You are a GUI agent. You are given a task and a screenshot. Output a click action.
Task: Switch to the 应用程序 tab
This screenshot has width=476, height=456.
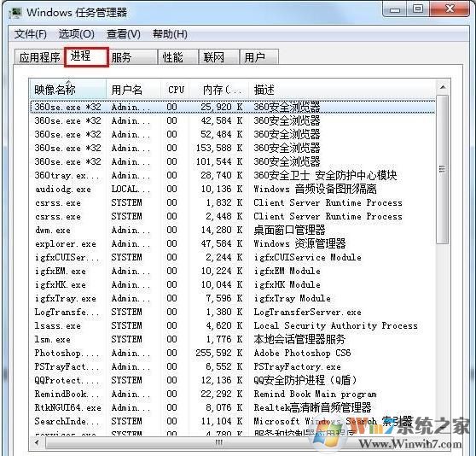point(39,57)
